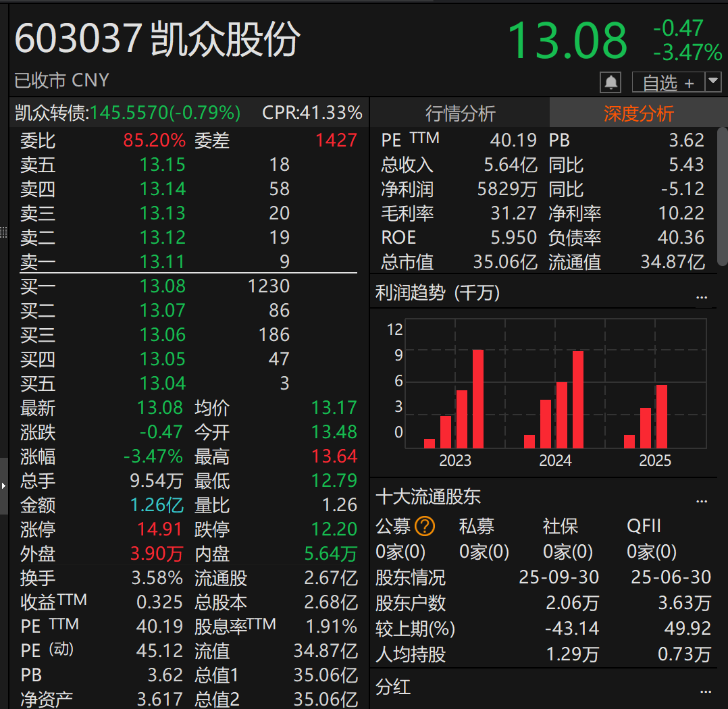
Task: Open the 利润趋势 chart more-options ellipsis
Action: [x=701, y=296]
